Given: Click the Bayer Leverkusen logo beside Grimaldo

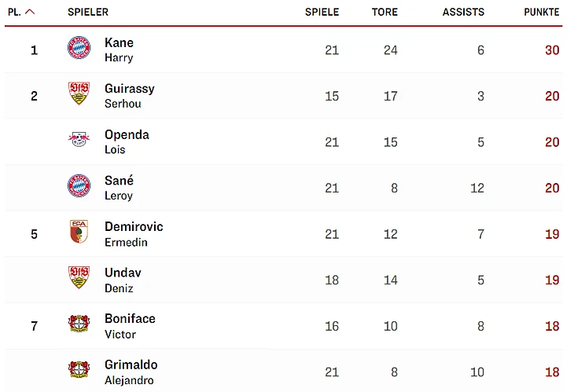Looking at the screenshot, I should 79,370.
